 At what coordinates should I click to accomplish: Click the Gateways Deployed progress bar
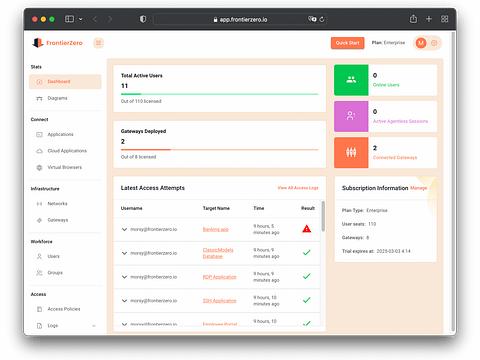220,150
